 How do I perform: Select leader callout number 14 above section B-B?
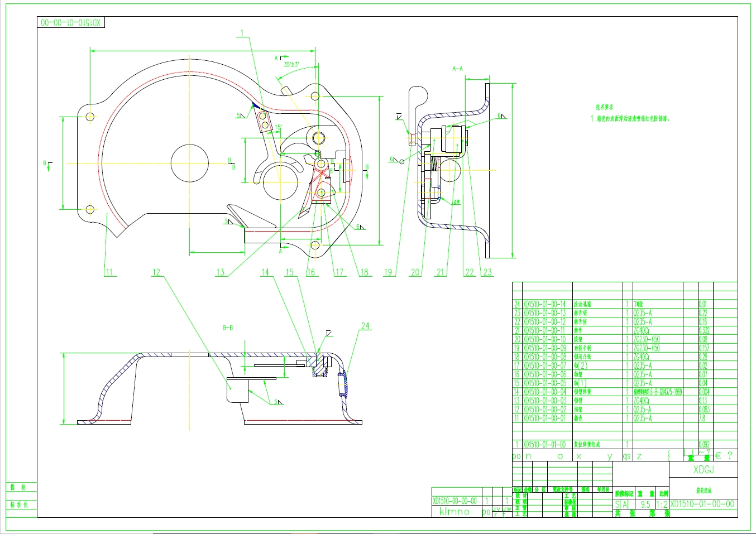[265, 272]
